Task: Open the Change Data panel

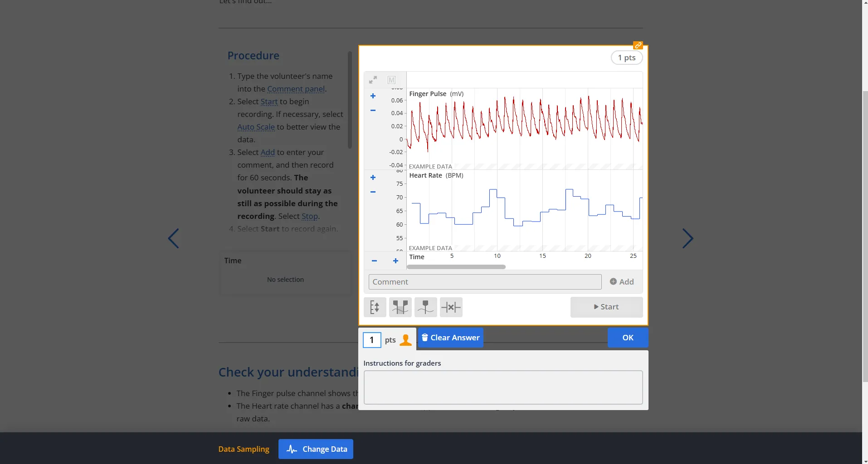Action: (316, 449)
